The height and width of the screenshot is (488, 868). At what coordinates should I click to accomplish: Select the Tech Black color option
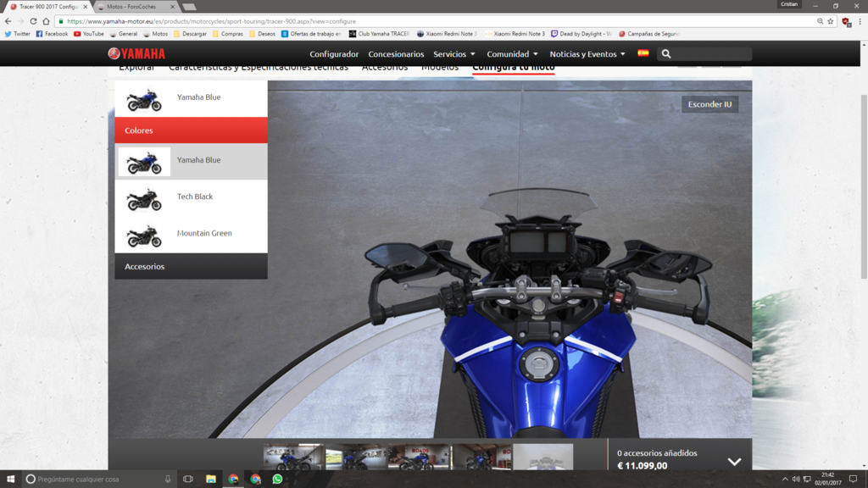pyautogui.click(x=191, y=197)
